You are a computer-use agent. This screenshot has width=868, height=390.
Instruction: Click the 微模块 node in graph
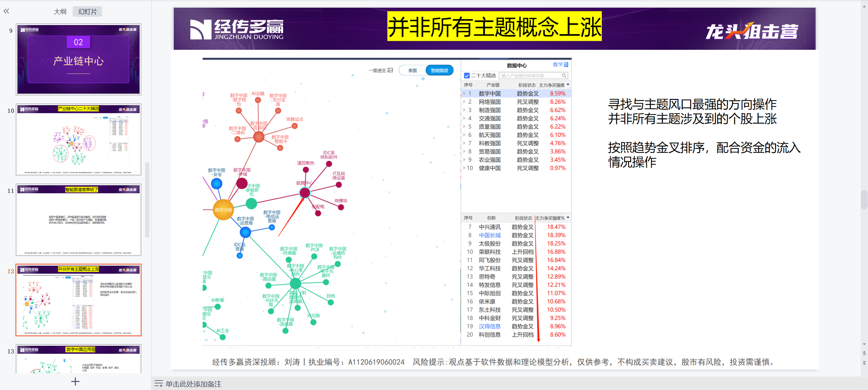341,207
